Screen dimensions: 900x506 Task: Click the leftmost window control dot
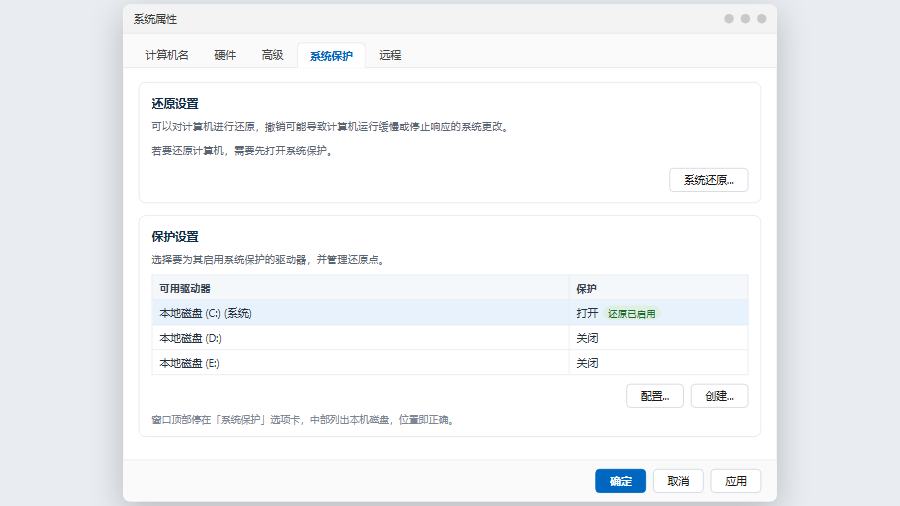729,19
